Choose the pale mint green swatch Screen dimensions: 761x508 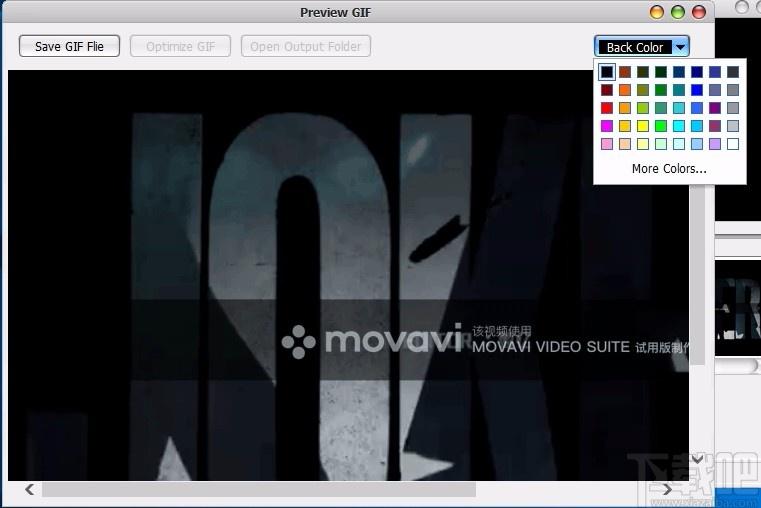pos(661,144)
